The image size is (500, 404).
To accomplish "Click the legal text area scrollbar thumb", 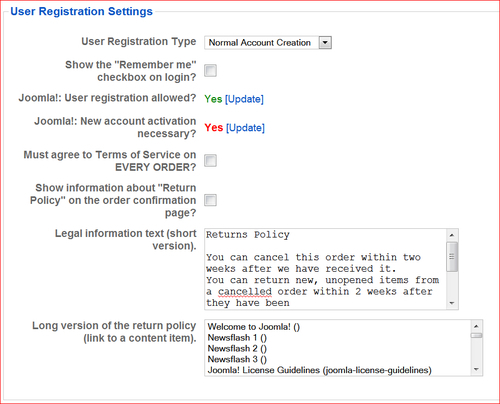I will coord(452,257).
